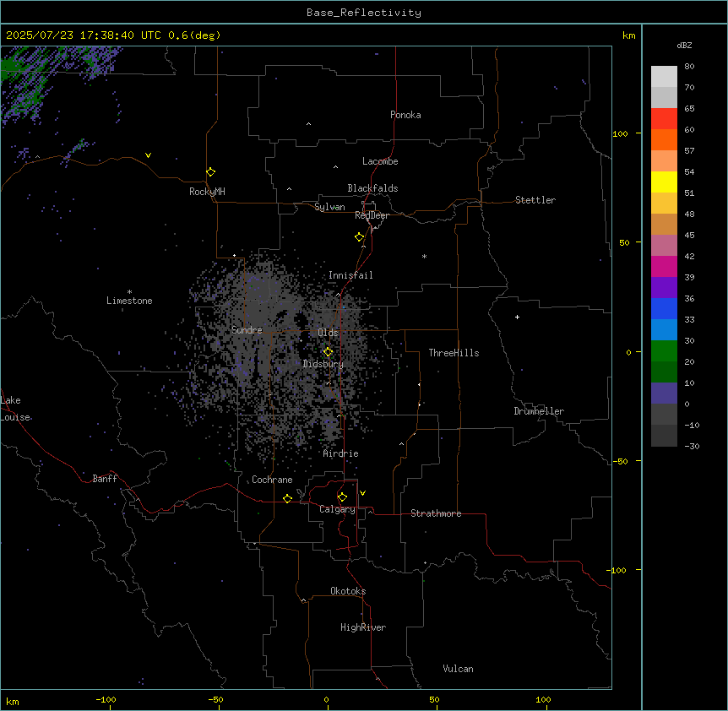
Task: Click the Innisfail label
Action: click(x=350, y=275)
